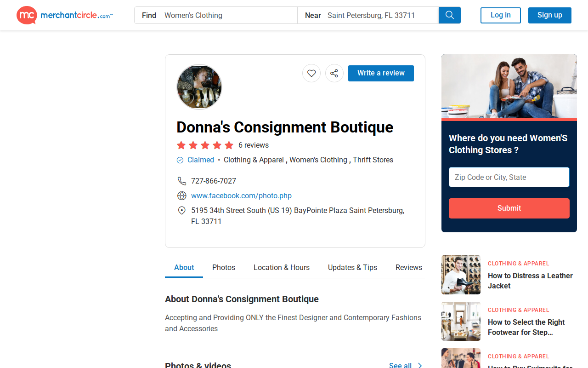Click the Log in button
Viewport: 588px width, 368px height.
tap(501, 15)
